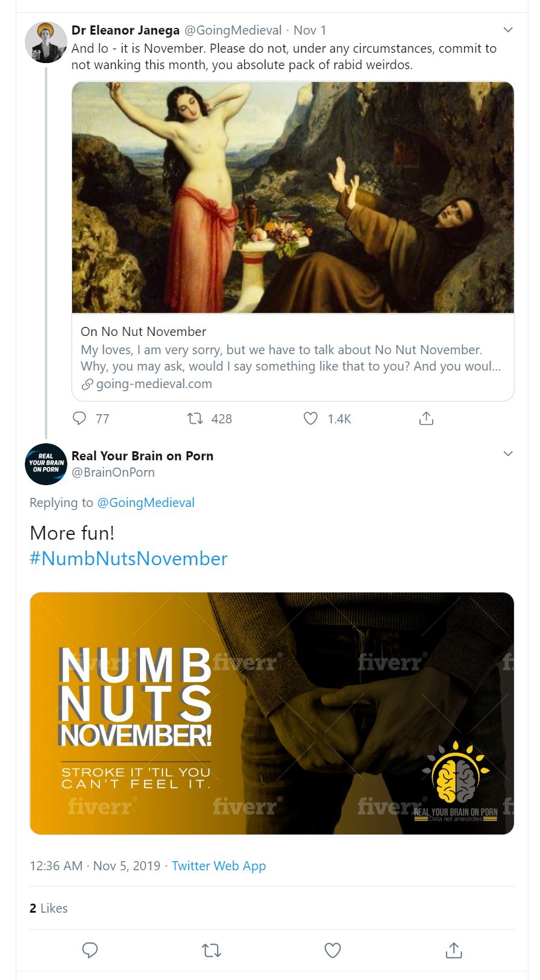Open the painting preview image card
Screen dimensions: 540x980
293,198
